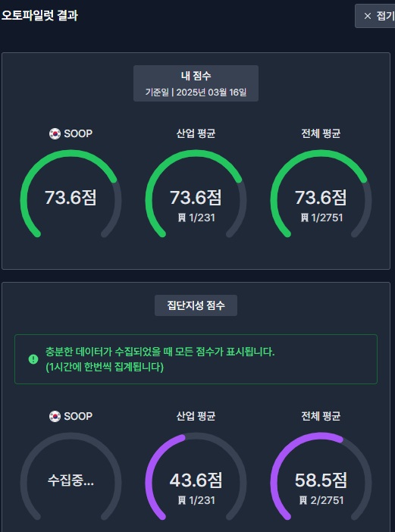Click the rank icon next to 1/231 under 내 점수
The height and width of the screenshot is (532, 395).
[182, 217]
